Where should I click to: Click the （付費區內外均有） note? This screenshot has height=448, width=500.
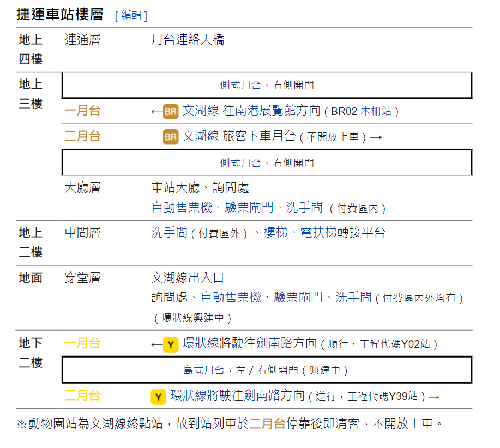click(x=419, y=298)
